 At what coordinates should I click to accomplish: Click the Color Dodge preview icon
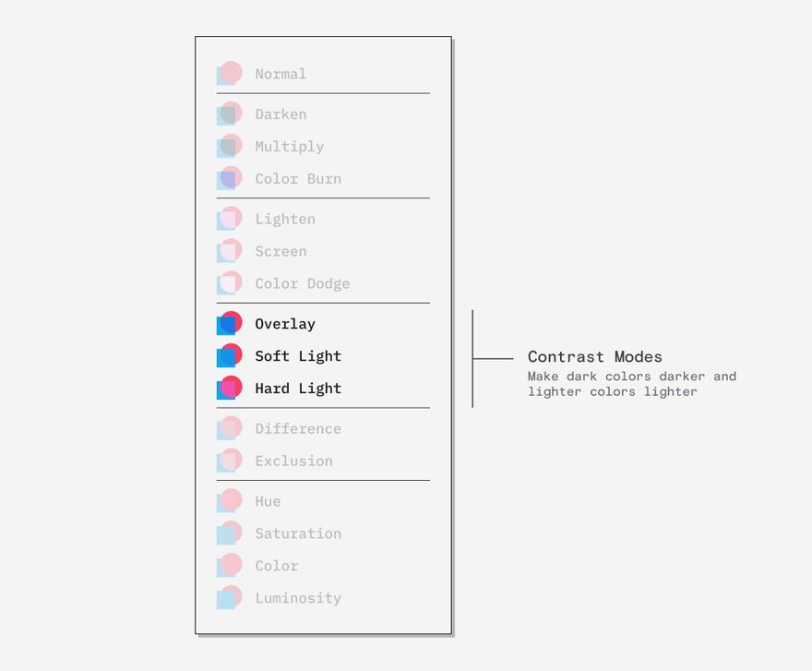coord(230,283)
